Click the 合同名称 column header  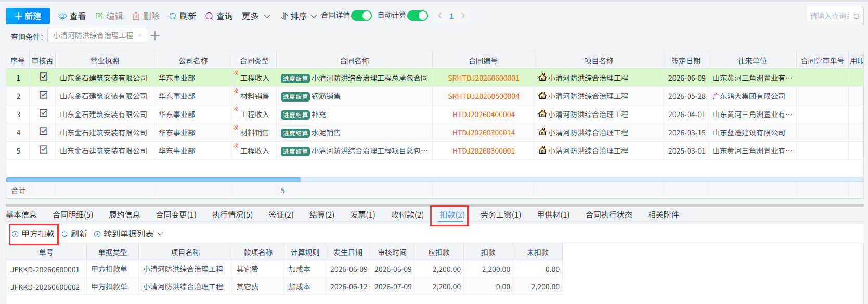coord(355,60)
